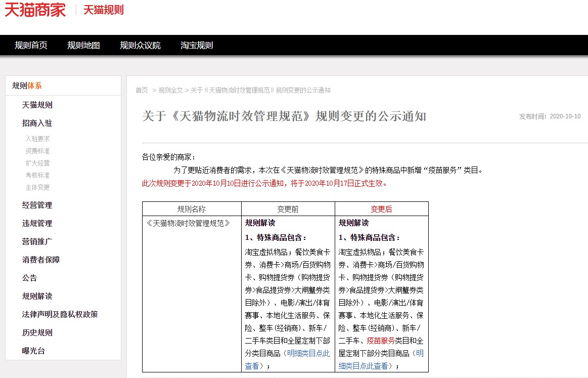Screen dimensions: 588x378
Task: Open the 天猫规则 header link
Action: (x=104, y=10)
